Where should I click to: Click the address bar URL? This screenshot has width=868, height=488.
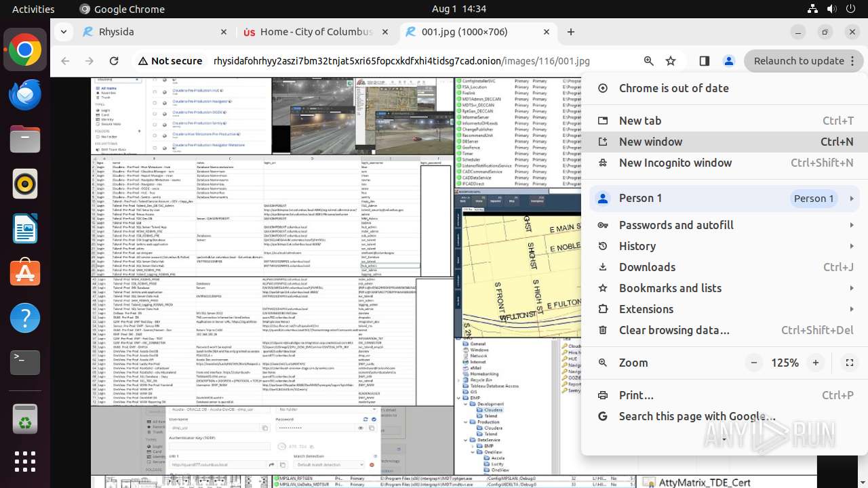401,61
